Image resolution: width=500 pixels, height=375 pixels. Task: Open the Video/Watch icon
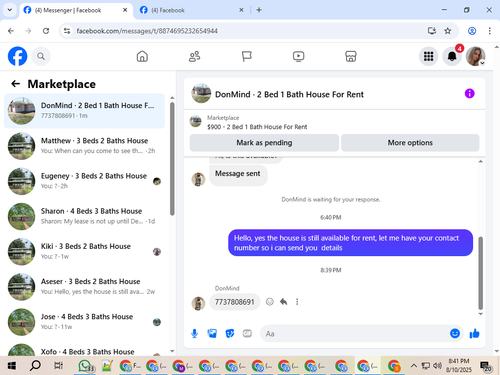pyautogui.click(x=298, y=56)
